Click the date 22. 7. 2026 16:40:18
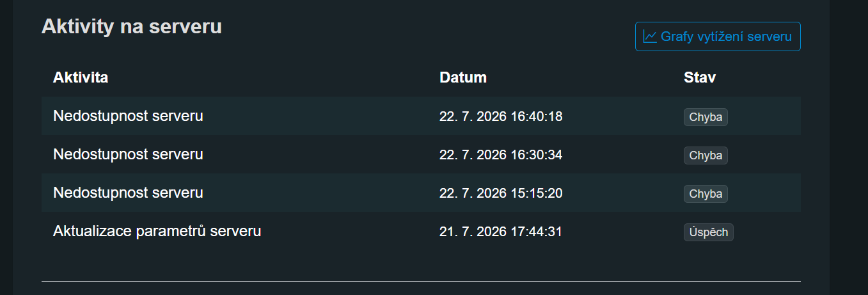This screenshot has width=868, height=295. click(501, 116)
